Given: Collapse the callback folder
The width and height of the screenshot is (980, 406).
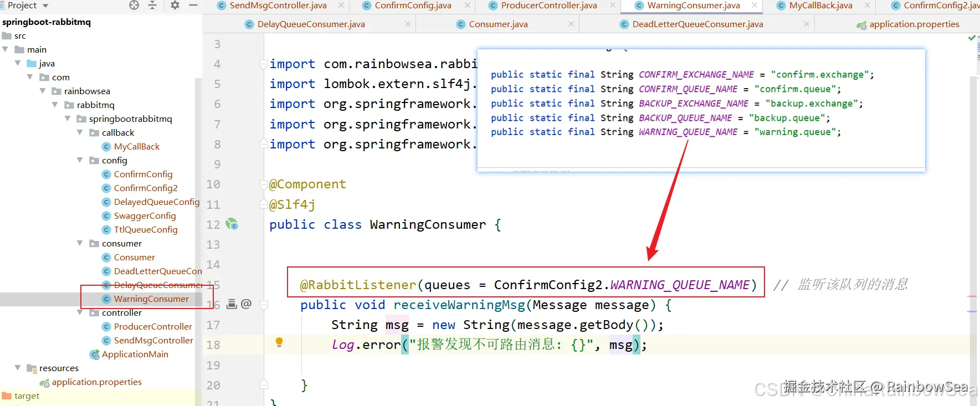Looking at the screenshot, I should tap(80, 132).
